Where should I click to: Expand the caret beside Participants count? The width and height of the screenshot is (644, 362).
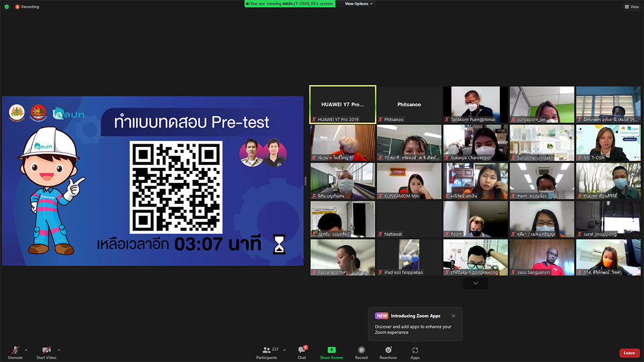tap(284, 350)
